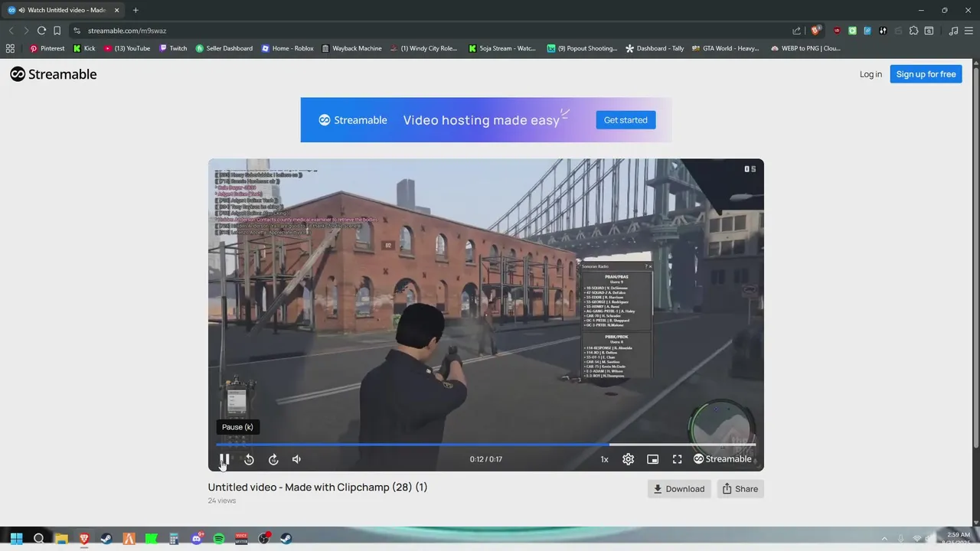Open taskbar Search
Image resolution: width=980 pixels, height=551 pixels.
[x=39, y=539]
